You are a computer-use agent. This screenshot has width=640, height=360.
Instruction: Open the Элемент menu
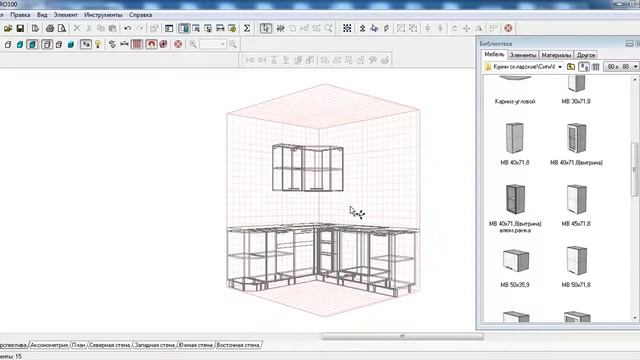[66, 15]
